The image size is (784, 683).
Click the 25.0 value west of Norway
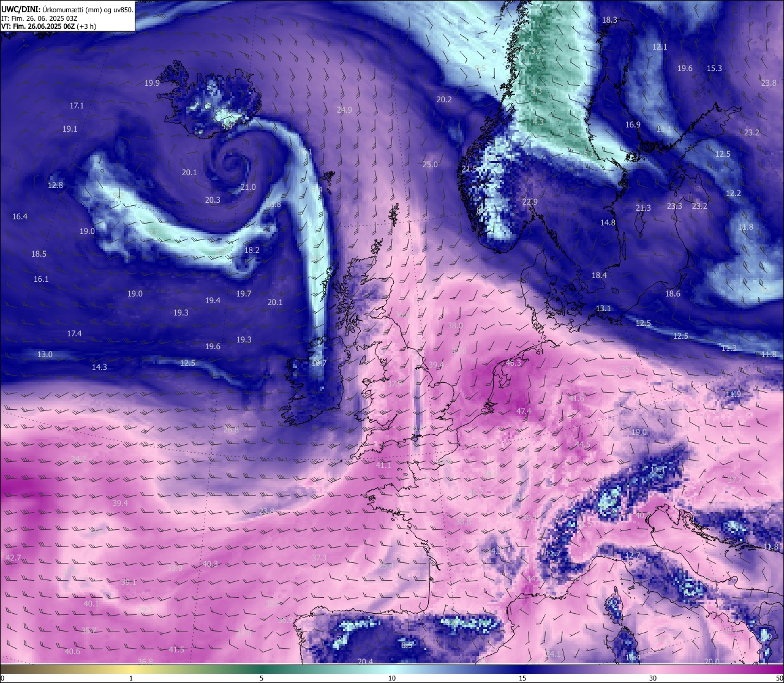(x=431, y=165)
